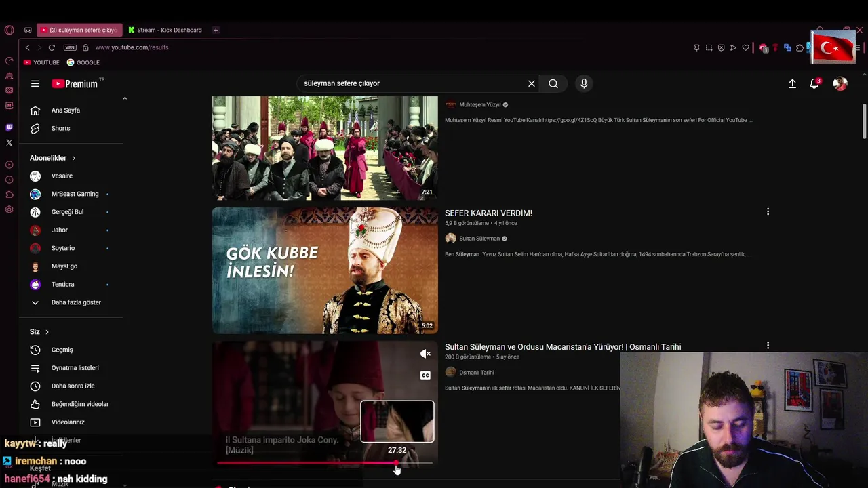Seek the preview video red progress bar
The width and height of the screenshot is (868, 488).
(x=324, y=463)
